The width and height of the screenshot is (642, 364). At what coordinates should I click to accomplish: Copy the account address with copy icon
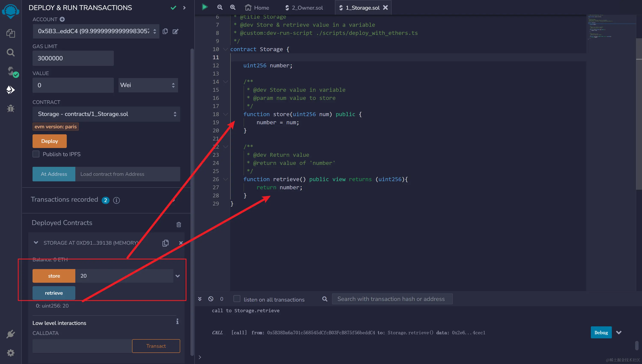165,31
